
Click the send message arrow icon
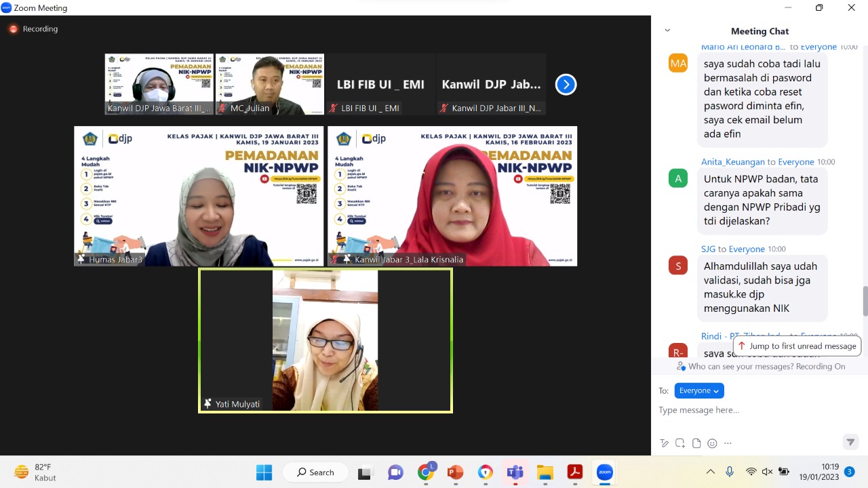tap(850, 443)
